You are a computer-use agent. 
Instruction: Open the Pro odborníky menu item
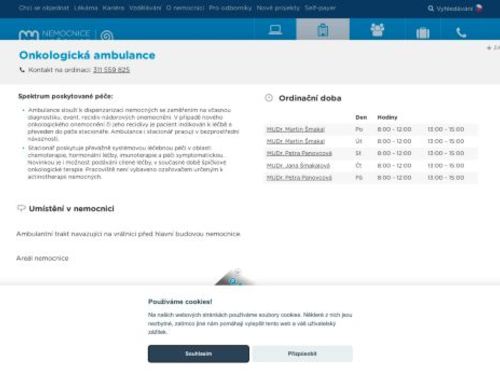230,8
